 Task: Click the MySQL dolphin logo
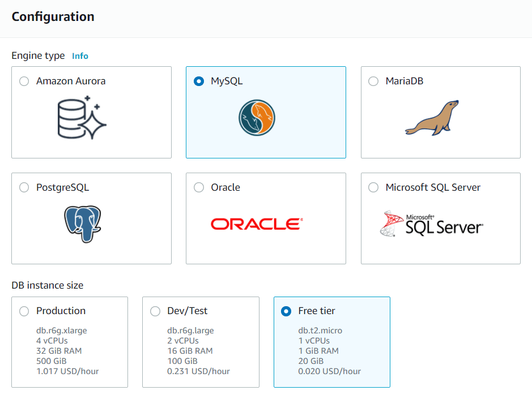pos(257,118)
